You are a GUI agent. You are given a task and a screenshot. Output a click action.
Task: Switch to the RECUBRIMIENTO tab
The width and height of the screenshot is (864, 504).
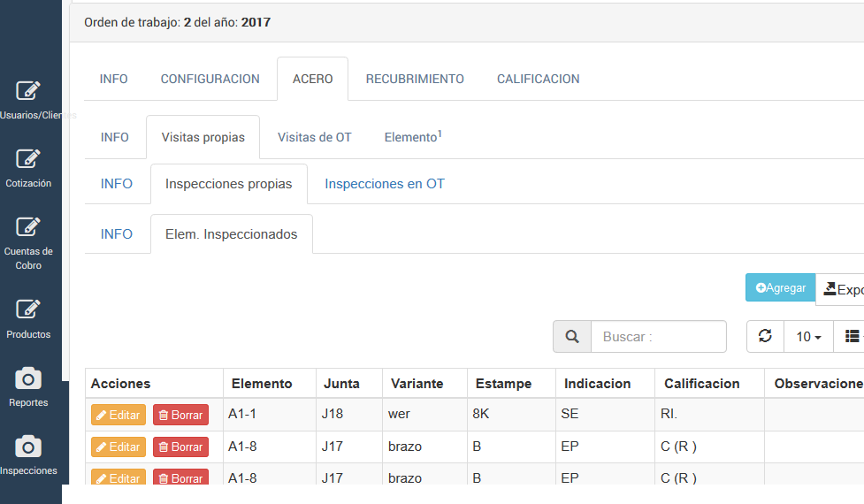click(415, 79)
